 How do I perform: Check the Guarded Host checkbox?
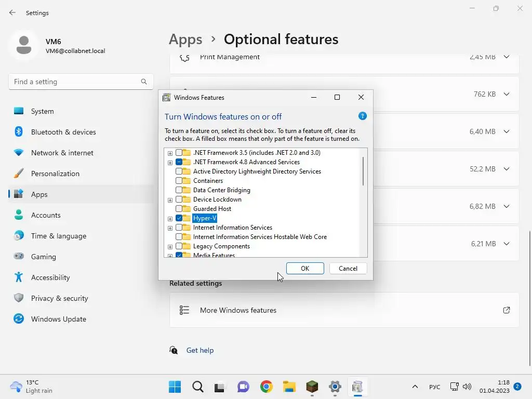(x=179, y=209)
